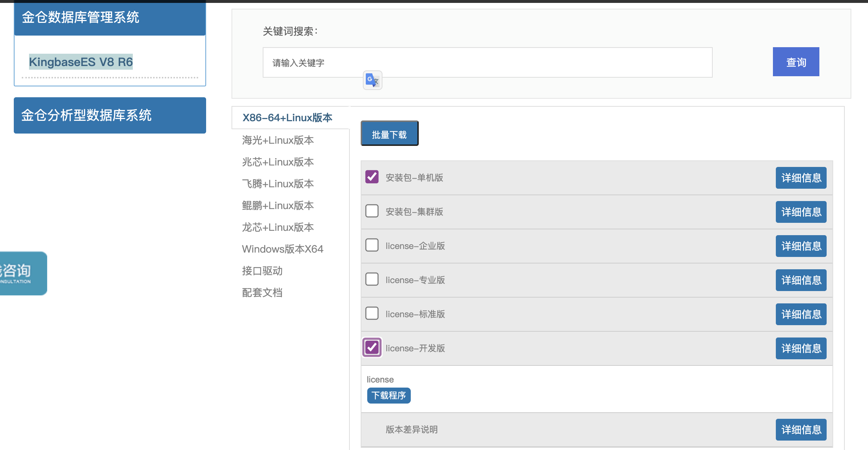Viewport: 868px width, 450px height.
Task: Click the Google Translate icon near search box
Action: (x=372, y=81)
